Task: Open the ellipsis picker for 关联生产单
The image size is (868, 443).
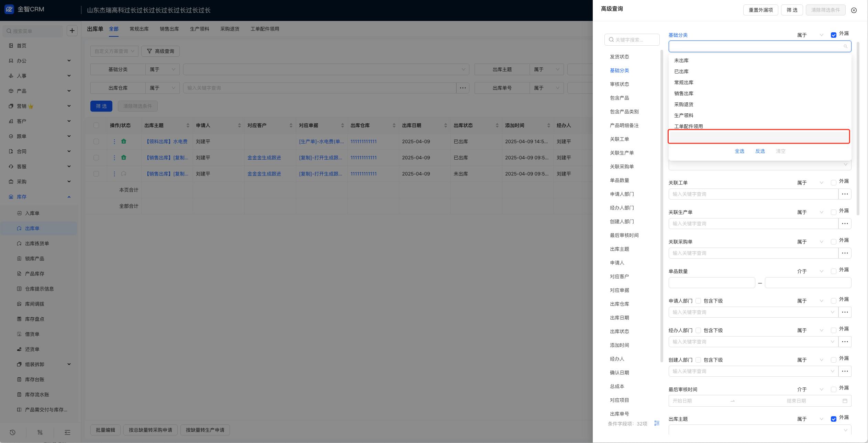Action: coord(845,224)
